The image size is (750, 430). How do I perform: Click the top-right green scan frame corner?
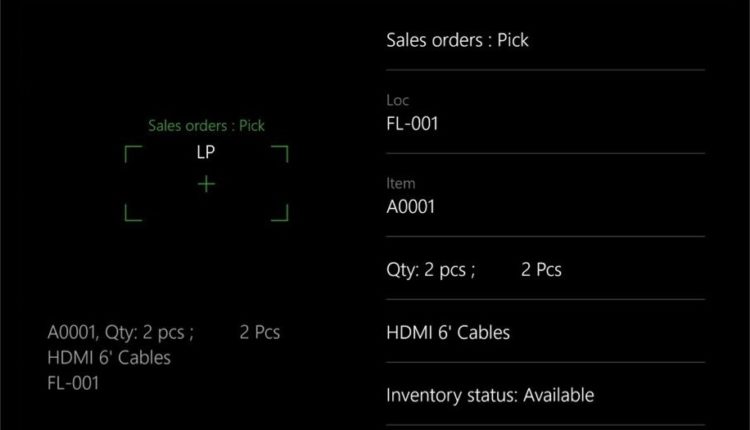[x=280, y=154]
